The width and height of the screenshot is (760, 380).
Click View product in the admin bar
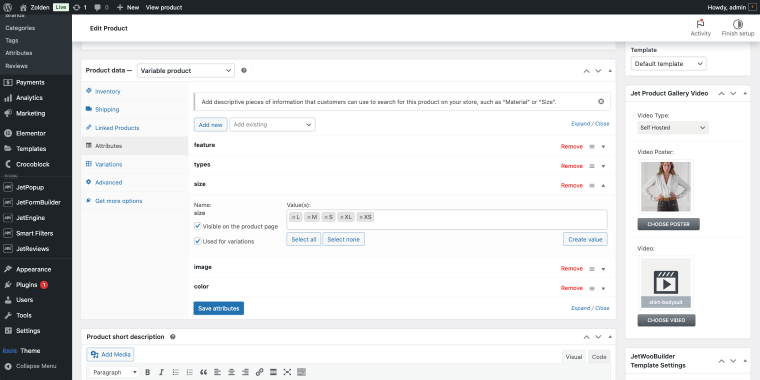(x=164, y=7)
